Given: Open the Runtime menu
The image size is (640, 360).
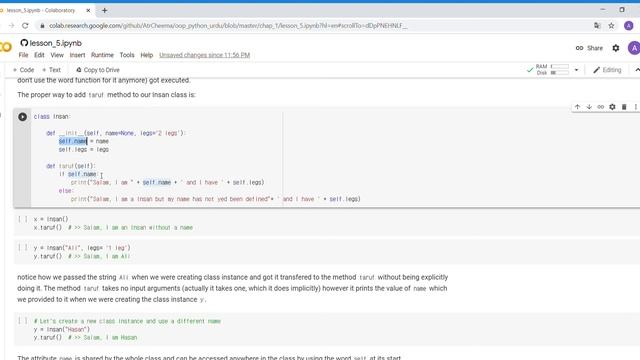Looking at the screenshot, I should coord(102,55).
